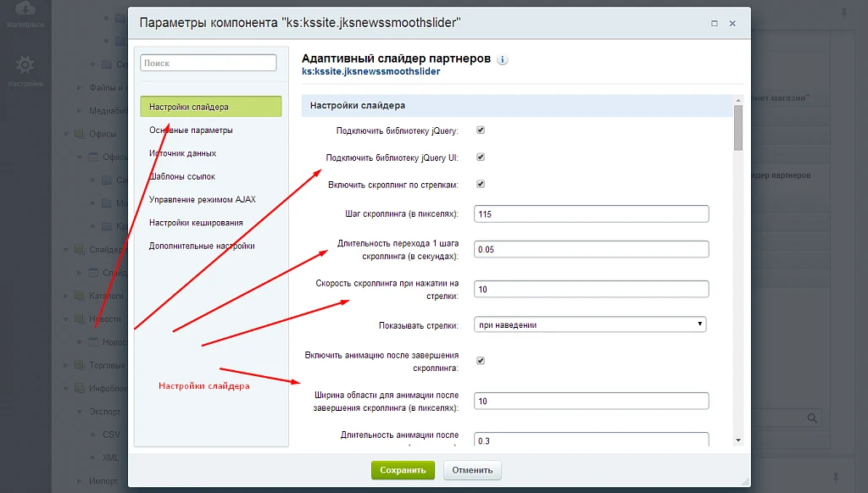Expand the CSV item in the background tree
868x493 pixels.
92,435
